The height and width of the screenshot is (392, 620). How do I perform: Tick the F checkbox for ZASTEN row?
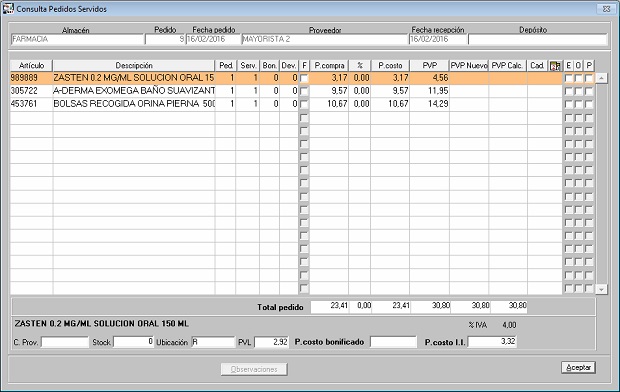point(304,78)
